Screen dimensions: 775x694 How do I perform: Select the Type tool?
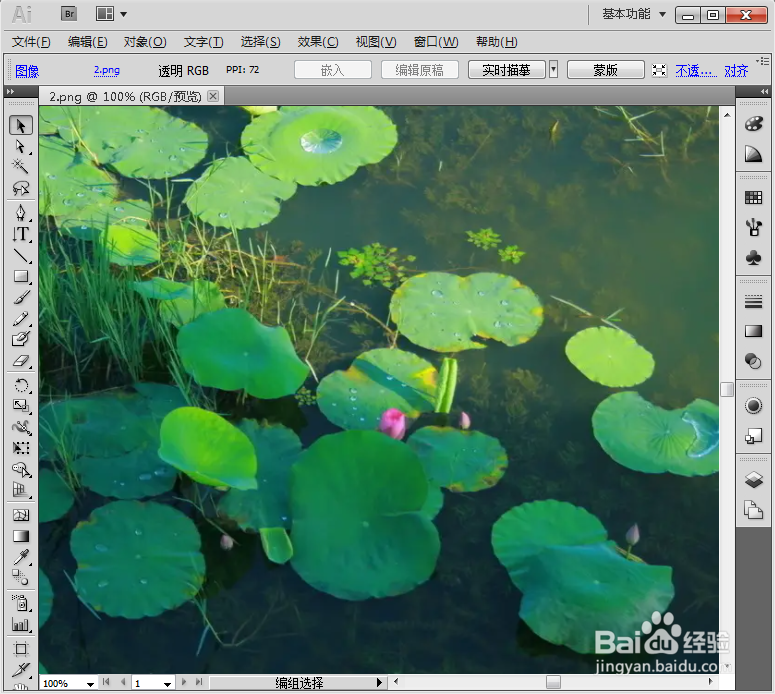(x=20, y=234)
